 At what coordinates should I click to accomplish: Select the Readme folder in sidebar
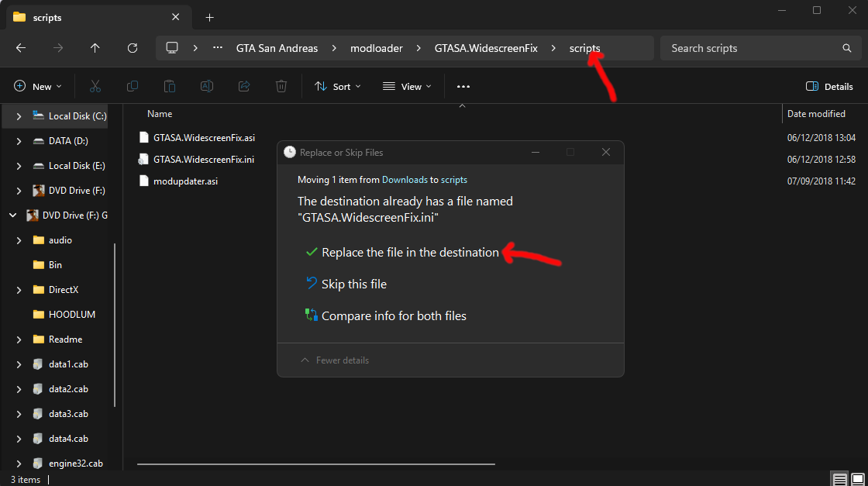pos(57,340)
